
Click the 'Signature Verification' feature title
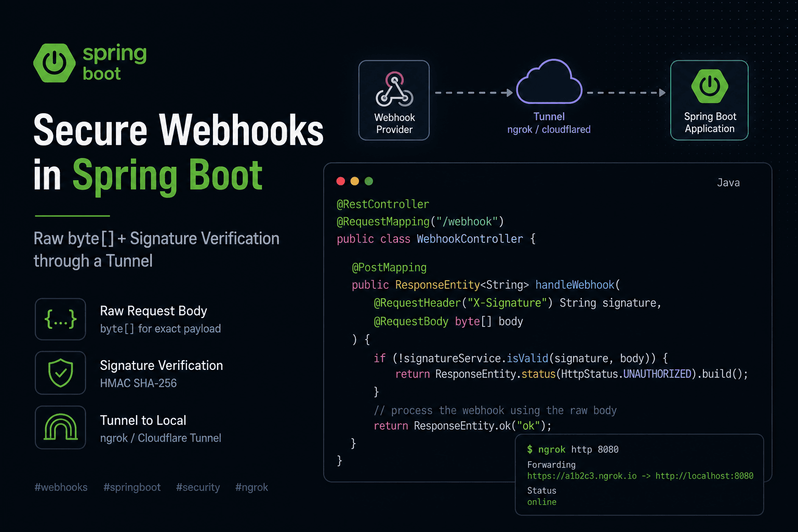[x=162, y=365]
